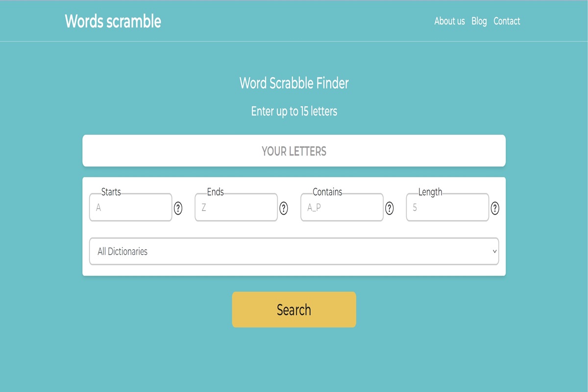This screenshot has width=588, height=392.
Task: Click the Ends field label text
Action: [x=215, y=192]
